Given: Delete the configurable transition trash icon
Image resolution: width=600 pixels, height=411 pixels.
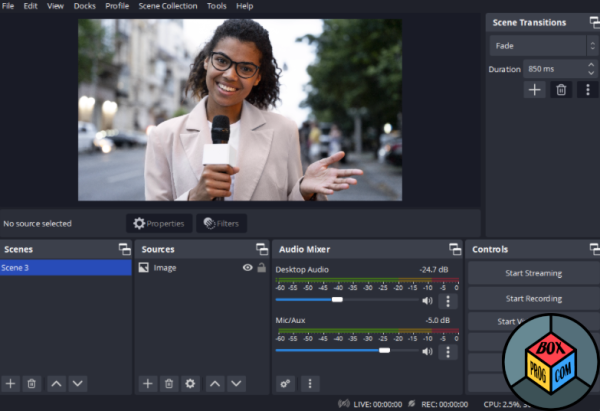Looking at the screenshot, I should [x=561, y=90].
